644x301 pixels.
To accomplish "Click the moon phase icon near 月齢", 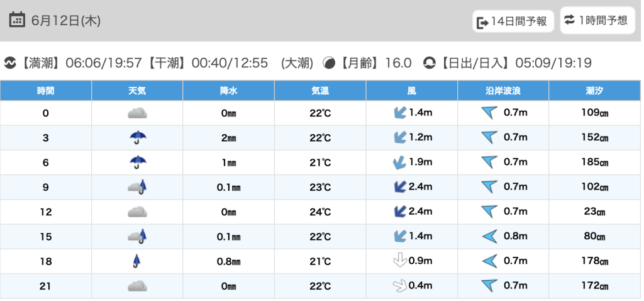I will click(329, 63).
